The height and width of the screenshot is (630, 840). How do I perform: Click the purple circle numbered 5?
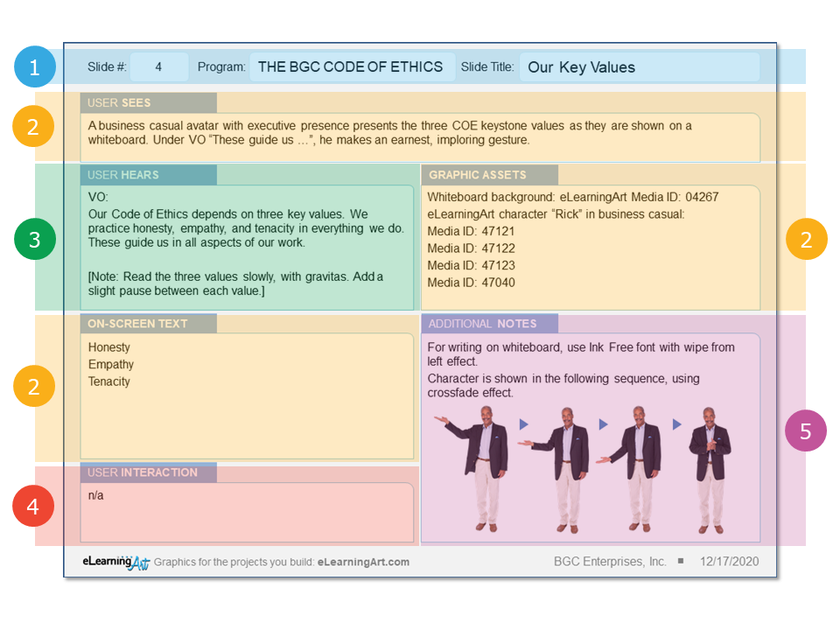(x=806, y=430)
